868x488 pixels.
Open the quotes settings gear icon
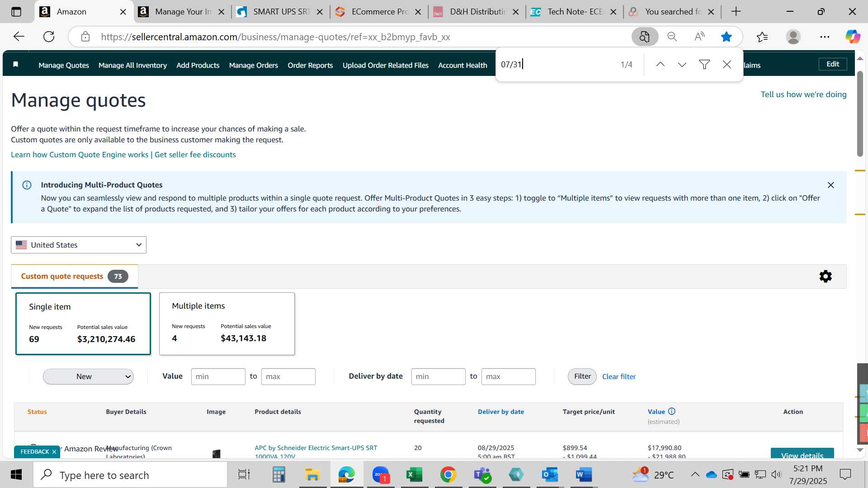pos(826,276)
